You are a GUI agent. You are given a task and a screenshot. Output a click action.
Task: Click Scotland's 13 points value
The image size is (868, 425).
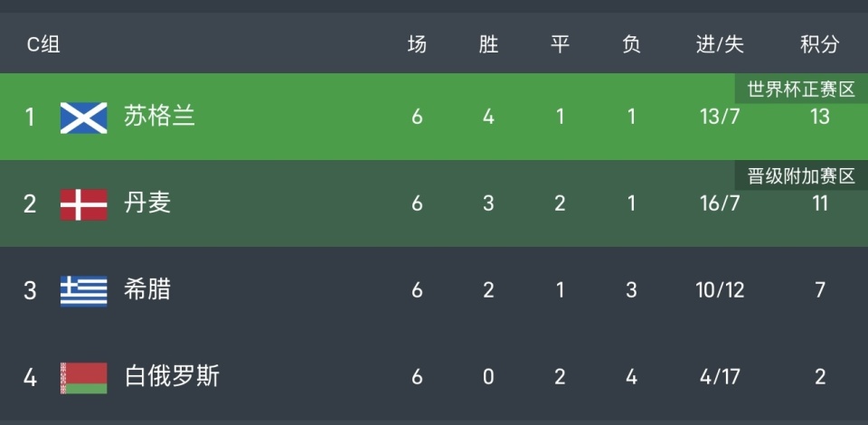[819, 117]
